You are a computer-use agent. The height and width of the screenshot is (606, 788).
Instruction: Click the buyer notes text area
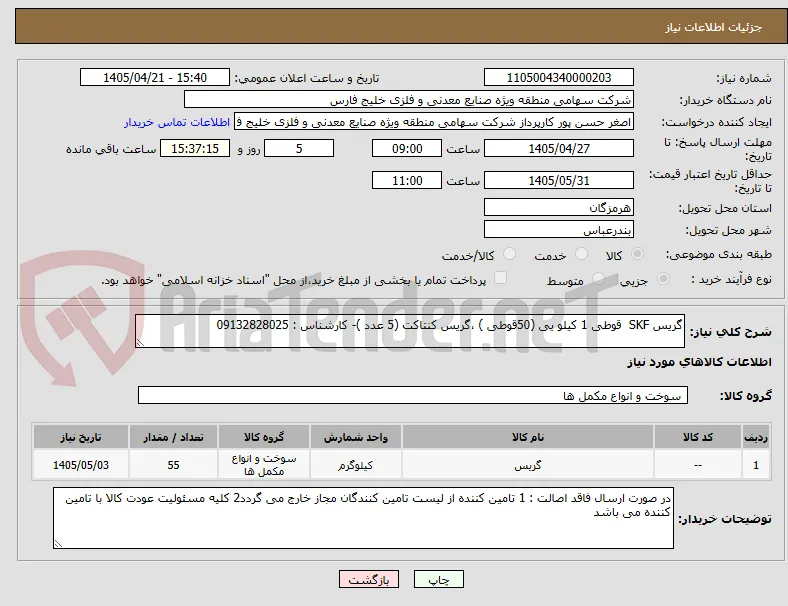click(363, 518)
